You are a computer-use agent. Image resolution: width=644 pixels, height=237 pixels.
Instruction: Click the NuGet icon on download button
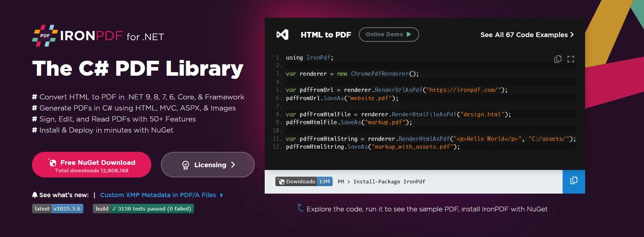point(53,162)
